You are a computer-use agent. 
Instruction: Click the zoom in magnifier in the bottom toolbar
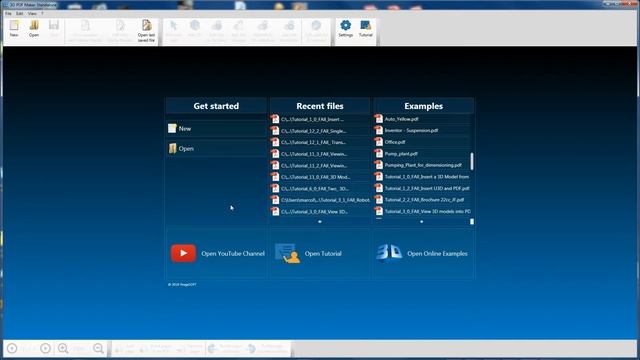click(x=63, y=348)
